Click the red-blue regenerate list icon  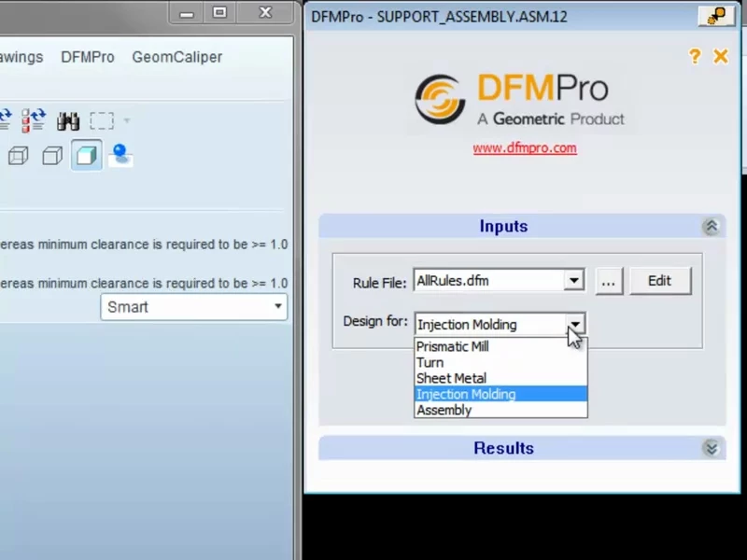click(34, 120)
